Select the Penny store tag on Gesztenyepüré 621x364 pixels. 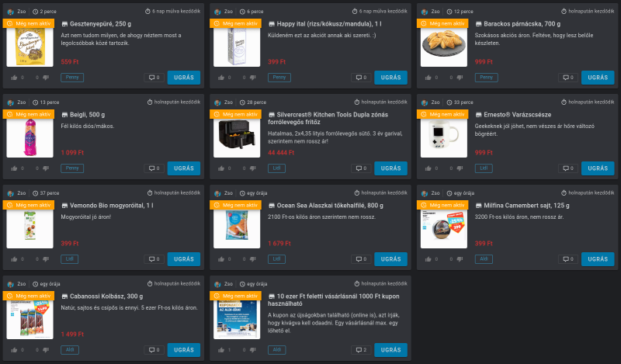click(x=72, y=78)
